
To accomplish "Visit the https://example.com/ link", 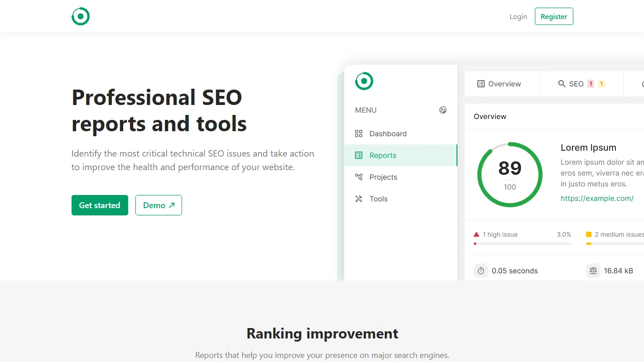I will point(597,198).
